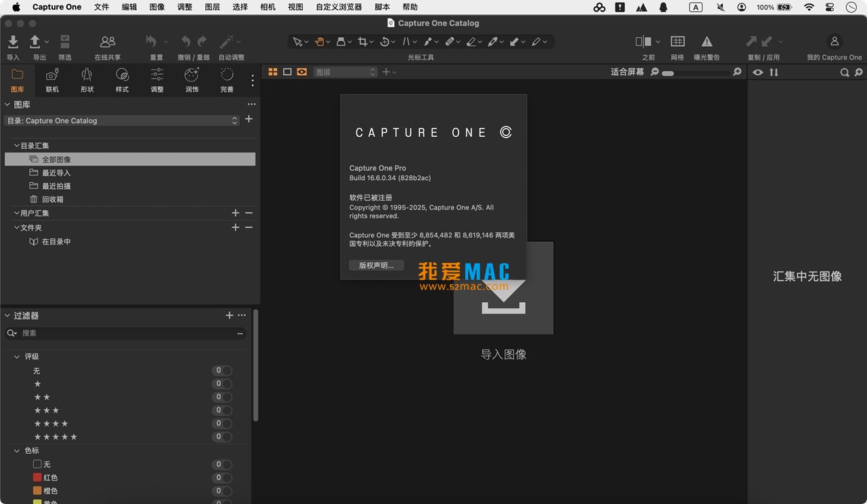Image resolution: width=867 pixels, height=504 pixels.
Task: Collapse the 目录汇集 section
Action: click(16, 146)
